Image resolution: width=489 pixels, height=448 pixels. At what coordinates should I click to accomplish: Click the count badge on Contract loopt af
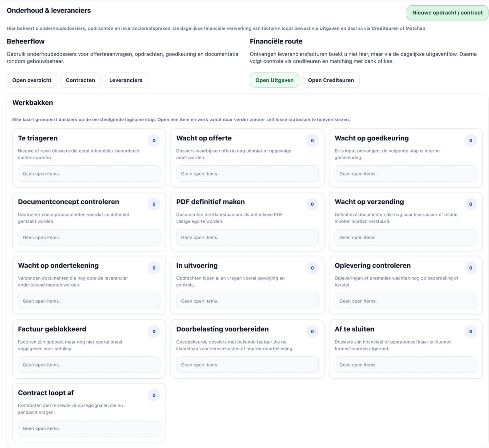154,395
